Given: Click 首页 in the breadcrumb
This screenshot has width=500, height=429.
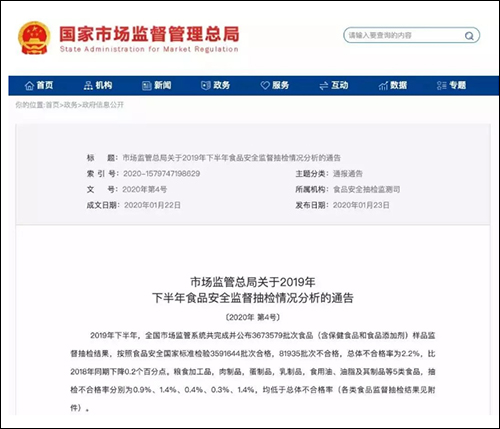Looking at the screenshot, I should tap(52, 105).
